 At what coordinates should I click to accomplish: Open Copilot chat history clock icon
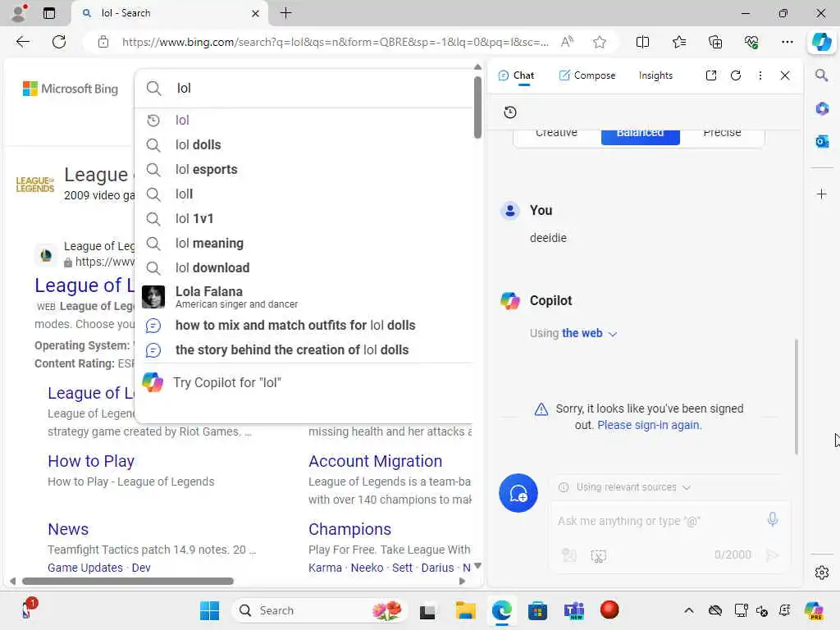tap(510, 112)
